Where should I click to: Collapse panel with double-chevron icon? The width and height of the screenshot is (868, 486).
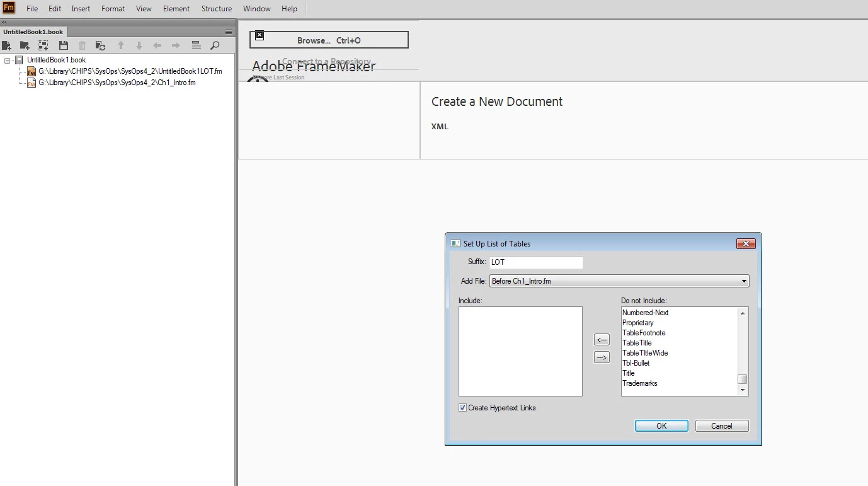(4, 22)
